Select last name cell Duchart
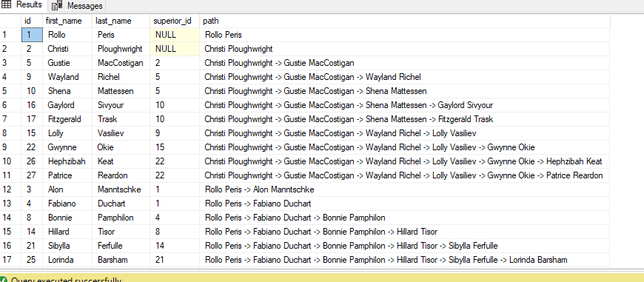This screenshot has width=644, height=282. pyautogui.click(x=121, y=204)
